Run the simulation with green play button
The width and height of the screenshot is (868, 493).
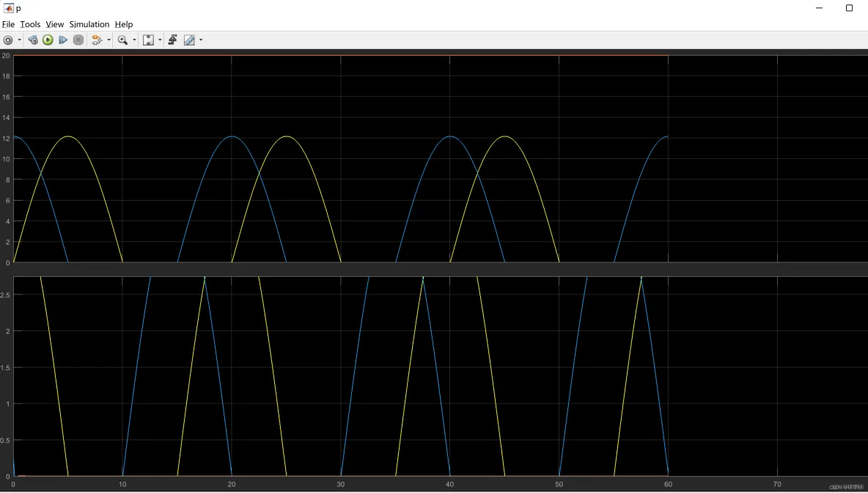coord(48,40)
